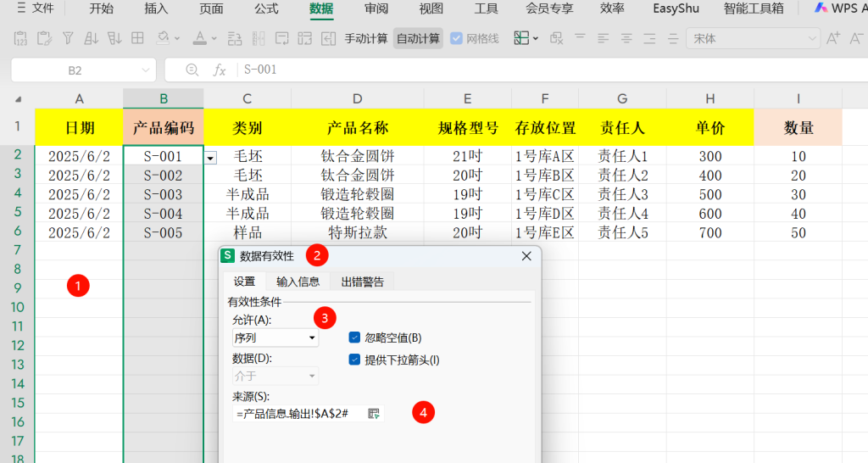Switch to the 公式 ribbon tab
The width and height of the screenshot is (868, 463).
click(x=266, y=8)
